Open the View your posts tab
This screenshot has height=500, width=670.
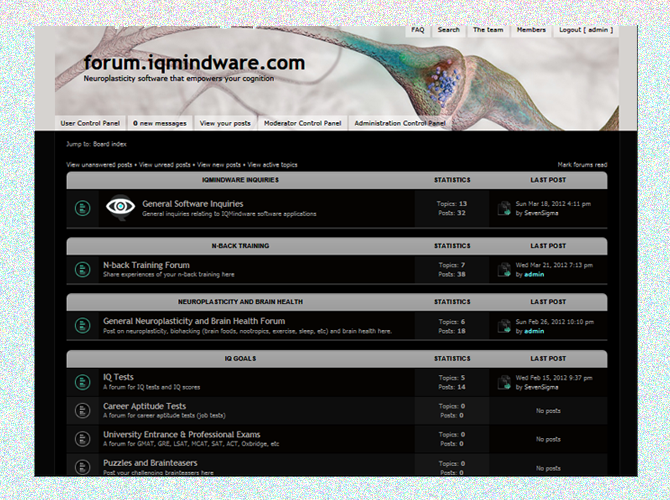(x=225, y=123)
